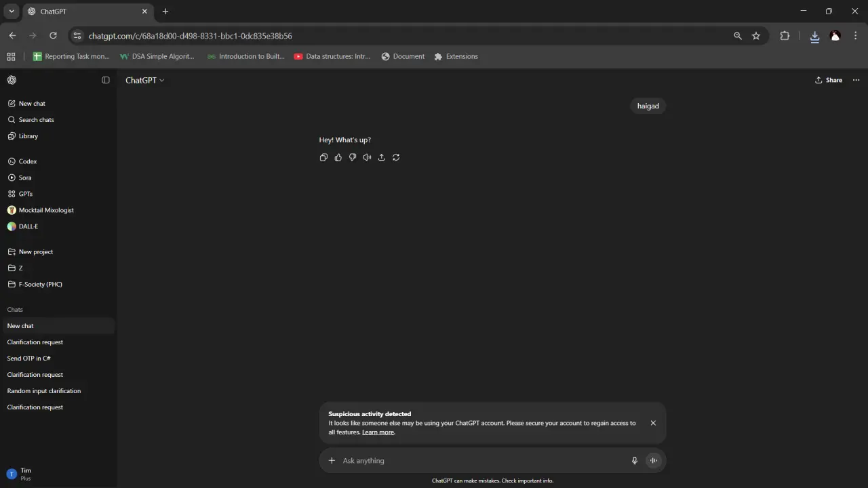The height and width of the screenshot is (488, 868).
Task: Open the Chrome profile avatar
Action: coord(835,36)
